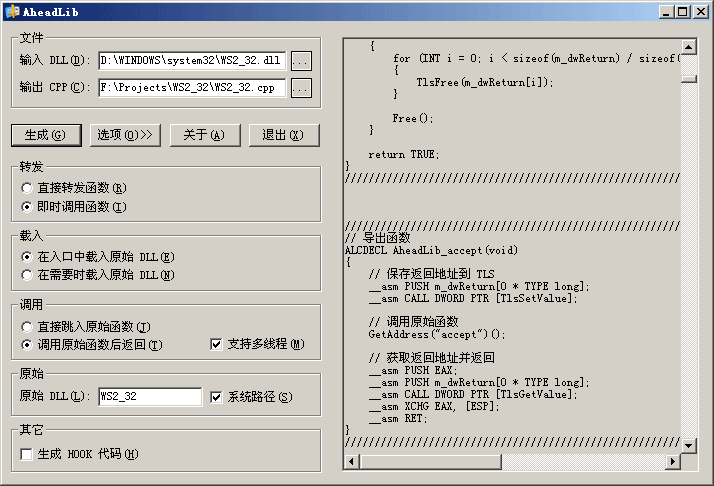Viewport: 714px width, 486px height.
Task: Click the 输出 CPP path field
Action: click(192, 87)
